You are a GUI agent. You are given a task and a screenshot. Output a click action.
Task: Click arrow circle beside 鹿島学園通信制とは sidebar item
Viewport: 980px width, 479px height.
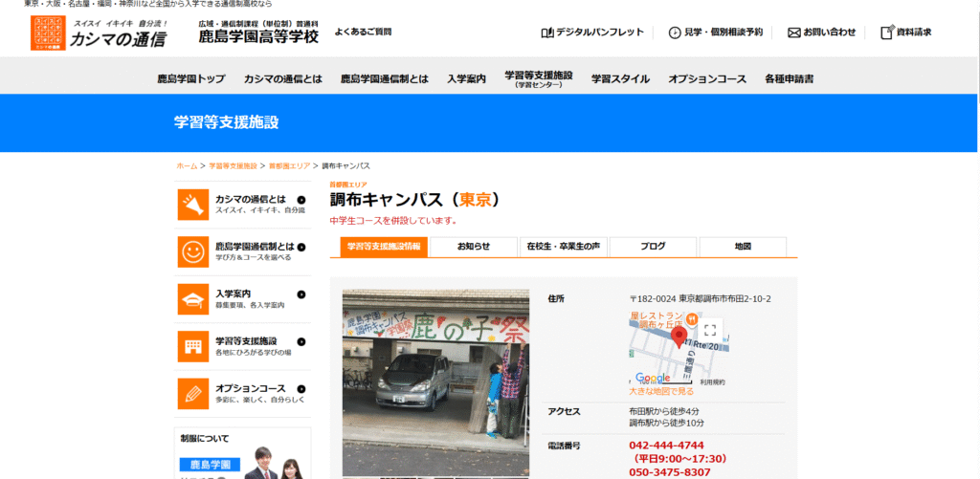point(301,247)
